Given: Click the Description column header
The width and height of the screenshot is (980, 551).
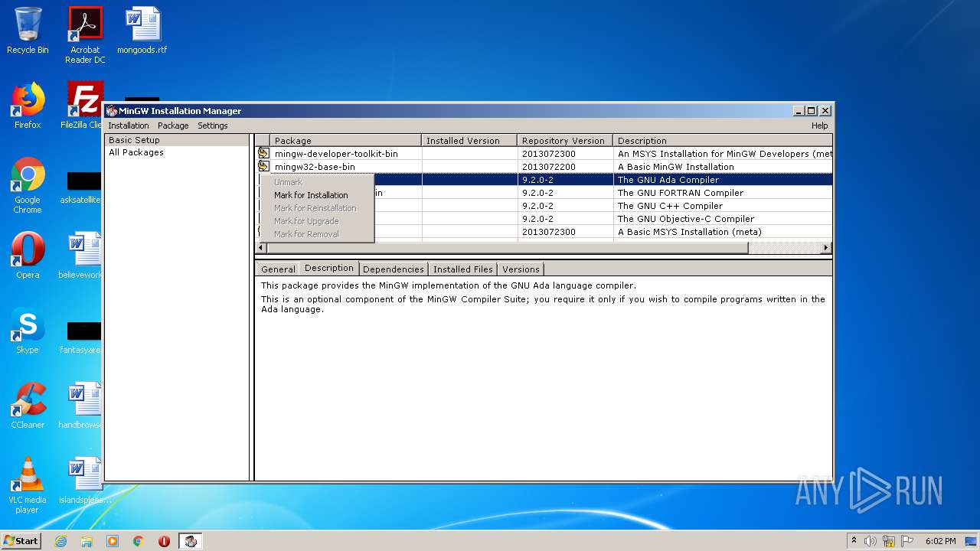Looking at the screenshot, I should click(x=723, y=141).
